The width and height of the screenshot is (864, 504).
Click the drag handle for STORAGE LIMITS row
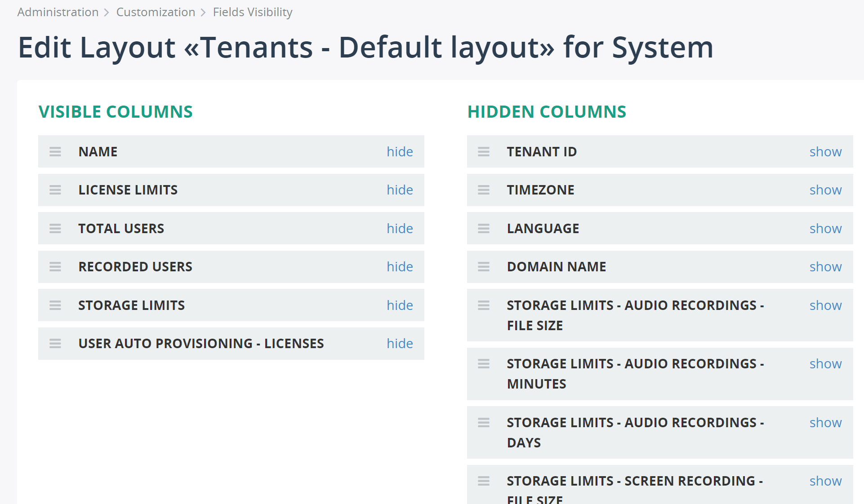(x=55, y=305)
